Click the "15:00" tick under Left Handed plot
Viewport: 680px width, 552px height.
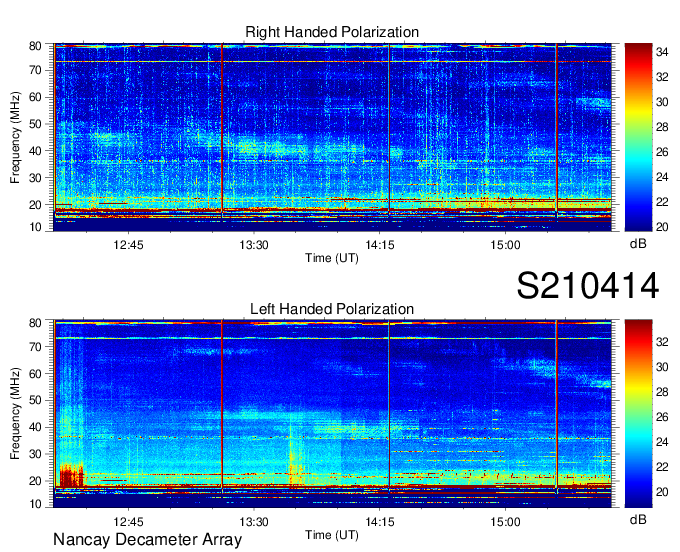point(505,522)
